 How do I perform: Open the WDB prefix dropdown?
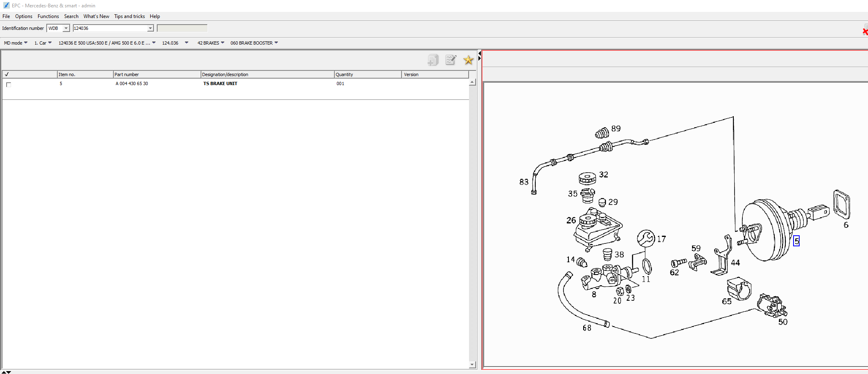coord(66,28)
